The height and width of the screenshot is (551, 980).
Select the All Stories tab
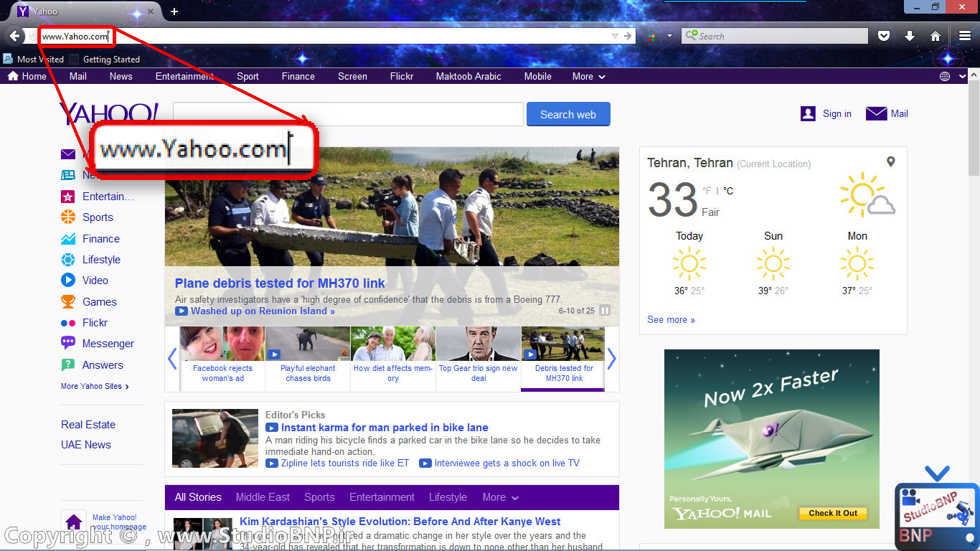pyautogui.click(x=198, y=497)
